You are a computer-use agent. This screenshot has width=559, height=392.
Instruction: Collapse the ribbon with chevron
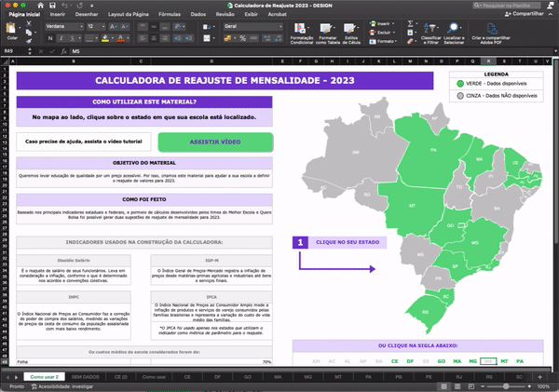551,14
